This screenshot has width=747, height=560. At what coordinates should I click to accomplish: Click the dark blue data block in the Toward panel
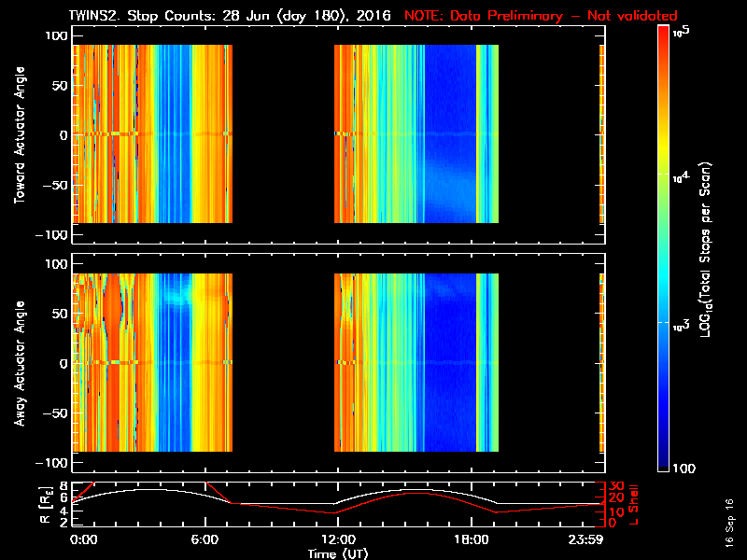pos(450,133)
